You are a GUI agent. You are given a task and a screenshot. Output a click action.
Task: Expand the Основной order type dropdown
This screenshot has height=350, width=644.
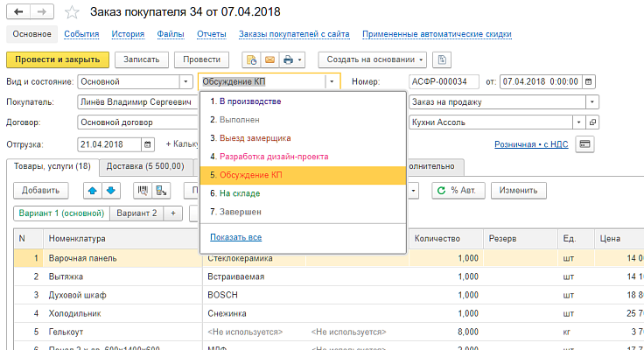coord(185,81)
